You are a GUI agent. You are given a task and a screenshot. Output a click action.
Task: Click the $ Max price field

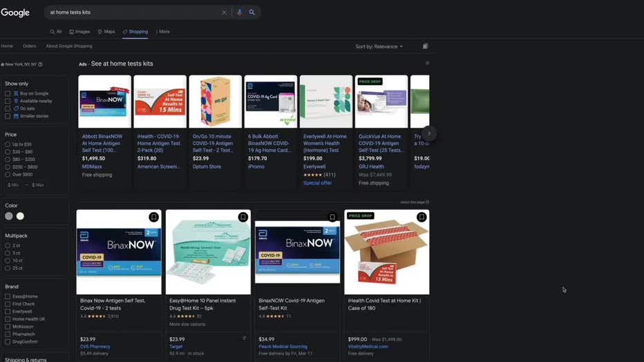[x=38, y=185]
